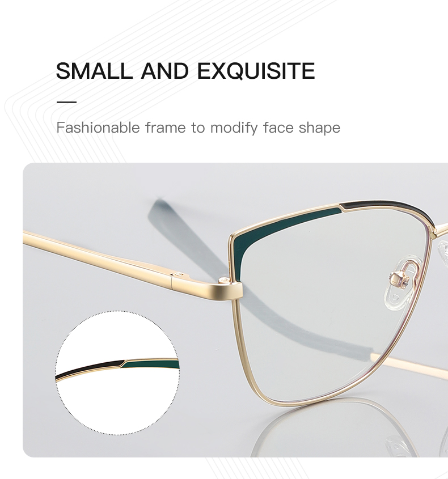448x479 pixels.
Task: Click the word EXQUISITE in the title
Action: tap(256, 71)
